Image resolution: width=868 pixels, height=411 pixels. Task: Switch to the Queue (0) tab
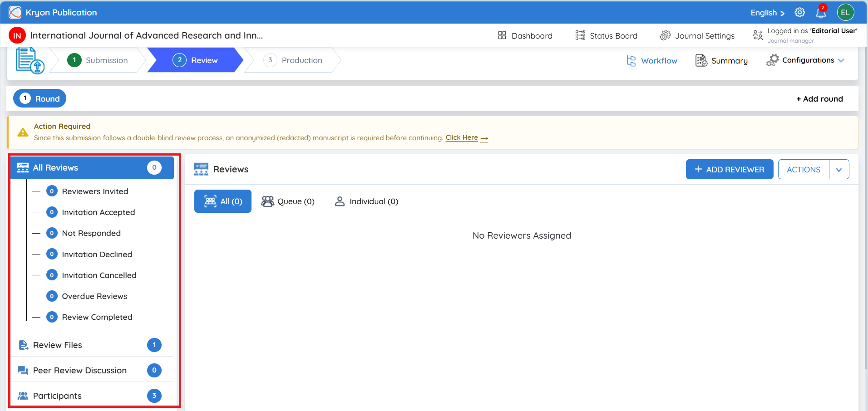click(x=288, y=201)
